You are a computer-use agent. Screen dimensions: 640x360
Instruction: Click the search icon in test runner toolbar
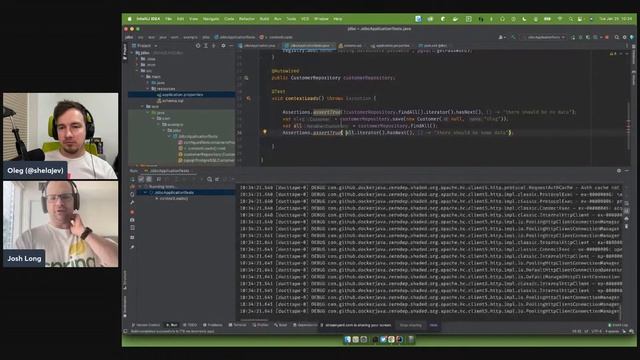209,179
